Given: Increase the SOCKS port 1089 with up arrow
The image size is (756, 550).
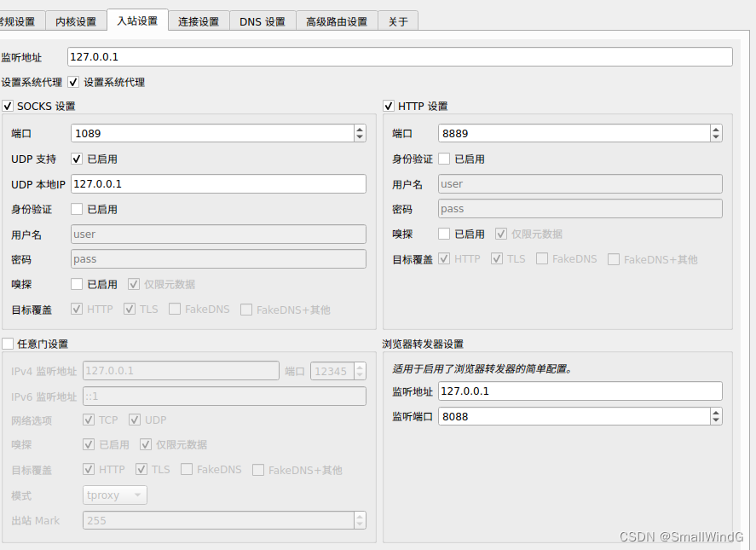Looking at the screenshot, I should point(360,130).
